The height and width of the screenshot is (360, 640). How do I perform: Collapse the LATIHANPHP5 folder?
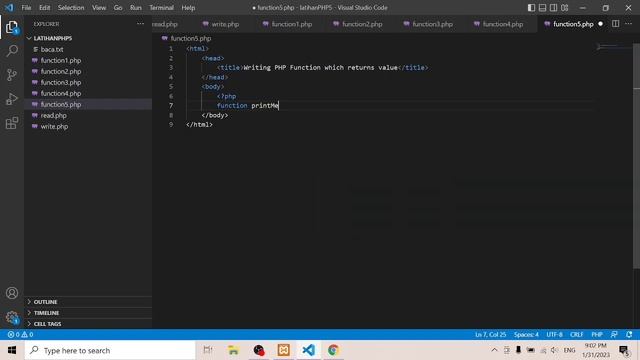click(x=53, y=38)
